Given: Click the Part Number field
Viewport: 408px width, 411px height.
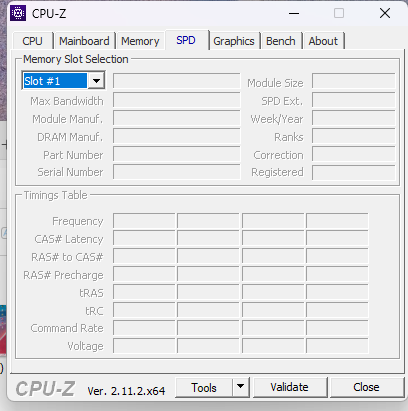Looking at the screenshot, I should click(176, 154).
